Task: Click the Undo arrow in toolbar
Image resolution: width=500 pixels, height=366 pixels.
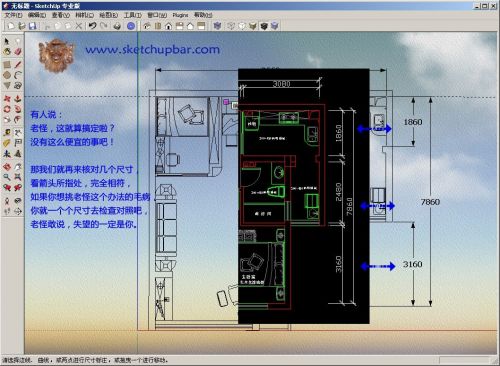Action: 93,26
